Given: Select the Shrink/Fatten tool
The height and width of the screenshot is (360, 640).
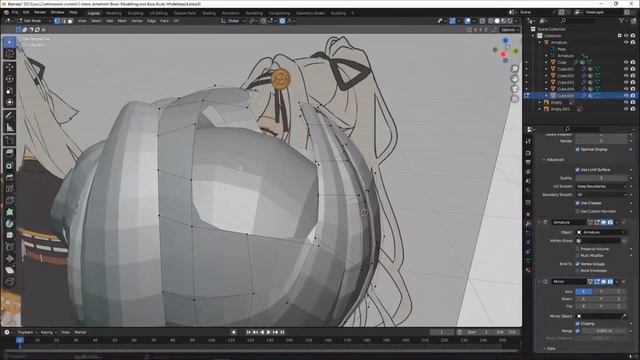Looking at the screenshot, I should click(x=9, y=258).
